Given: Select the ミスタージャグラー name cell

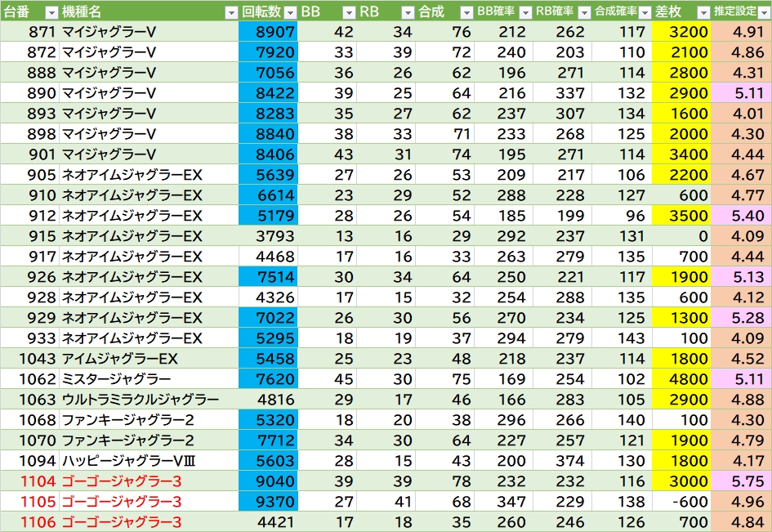Looking at the screenshot, I should point(149,379).
